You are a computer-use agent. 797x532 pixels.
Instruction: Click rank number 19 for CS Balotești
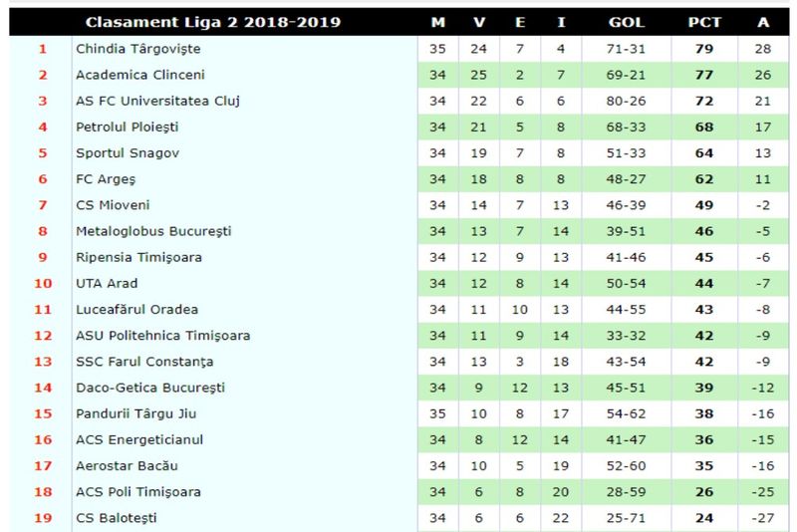click(43, 518)
